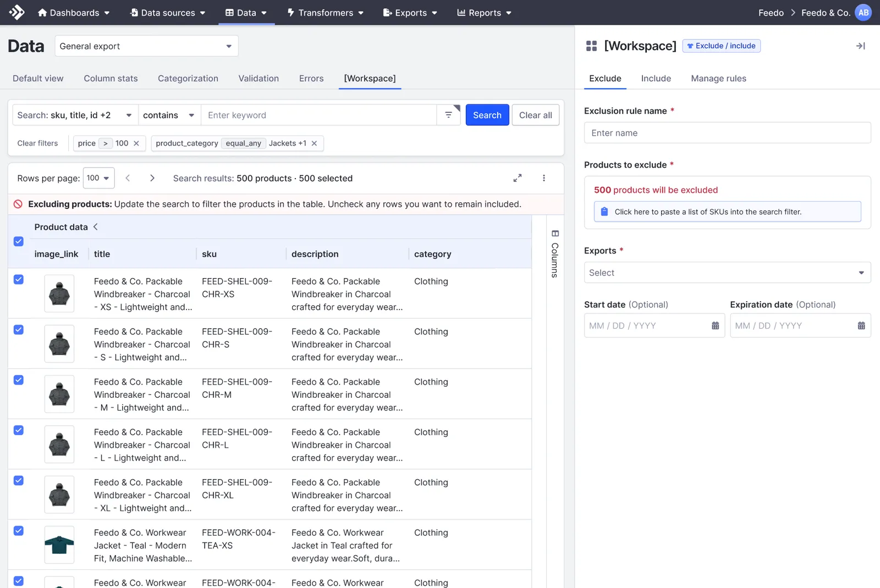Open the Expiration date calendar picker
The height and width of the screenshot is (588, 880).
(861, 326)
